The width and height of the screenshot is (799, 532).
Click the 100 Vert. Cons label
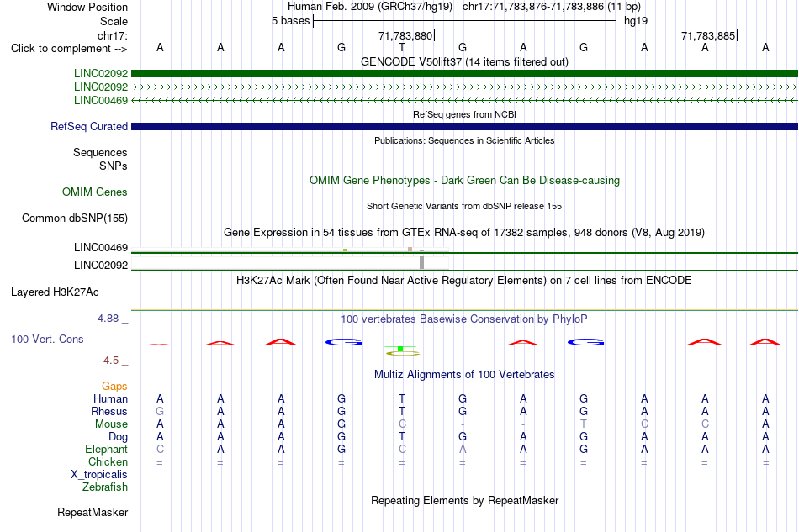47,339
